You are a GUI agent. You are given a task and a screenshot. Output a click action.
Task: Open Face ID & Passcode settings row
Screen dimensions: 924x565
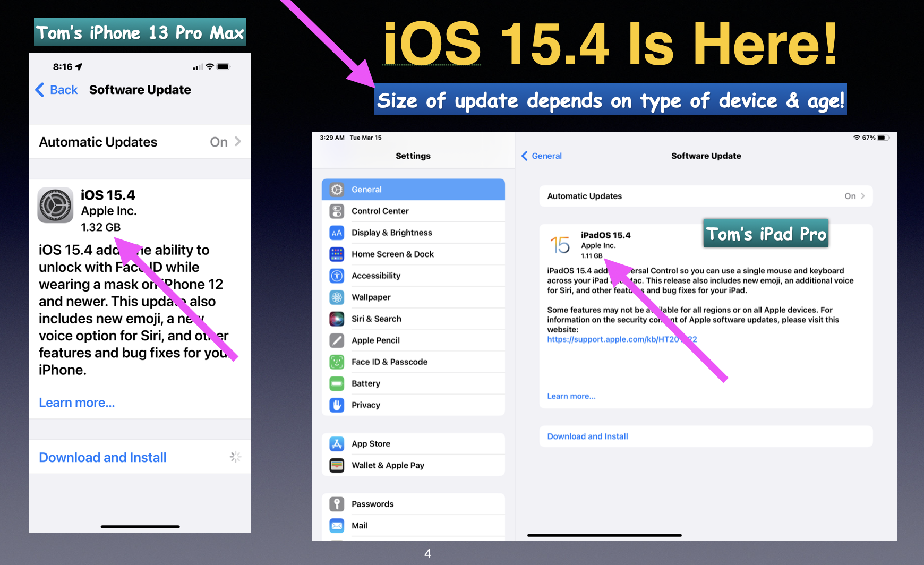point(413,362)
